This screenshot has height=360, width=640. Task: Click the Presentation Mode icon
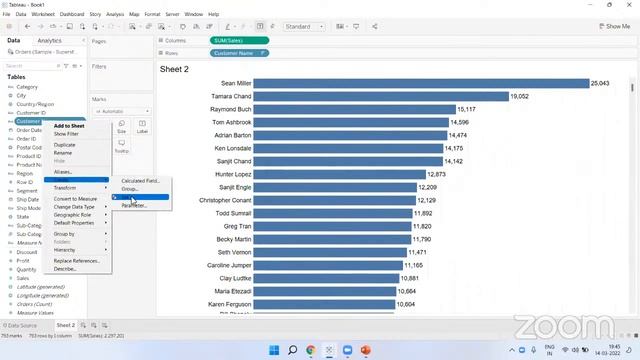pyautogui.click(x=356, y=27)
